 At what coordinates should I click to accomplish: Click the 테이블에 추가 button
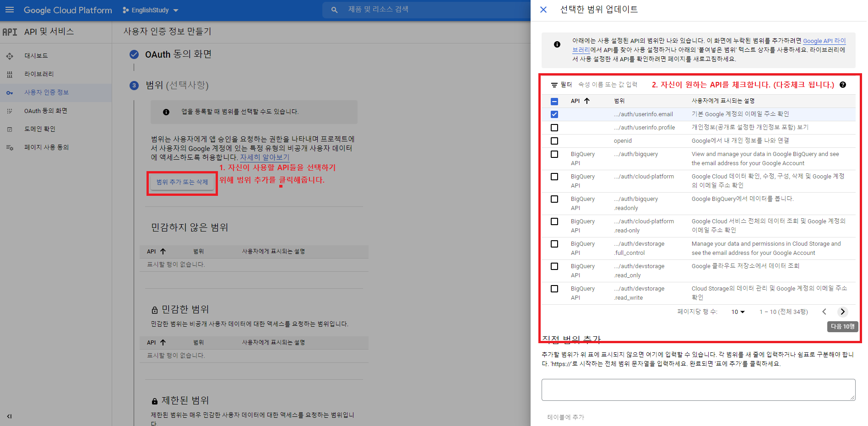(x=566, y=417)
